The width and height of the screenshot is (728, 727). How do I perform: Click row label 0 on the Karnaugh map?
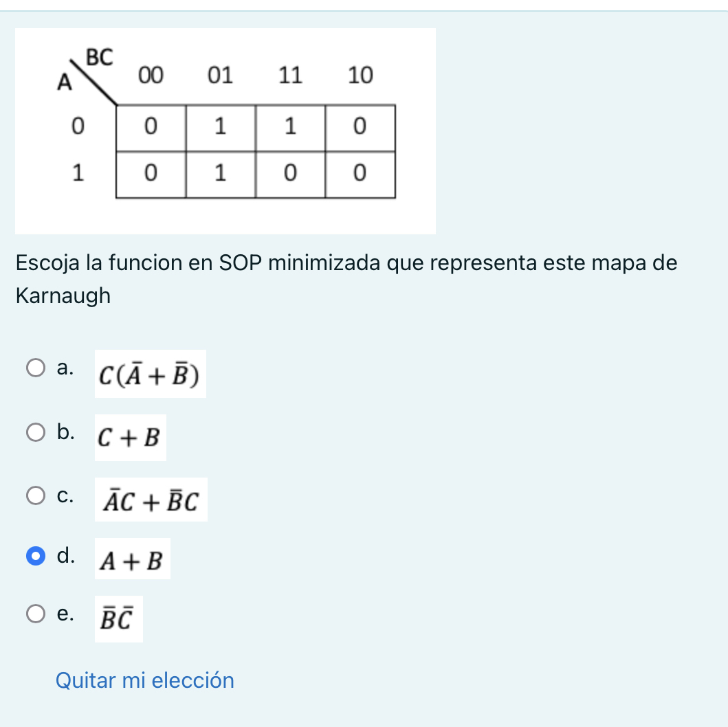tap(78, 126)
